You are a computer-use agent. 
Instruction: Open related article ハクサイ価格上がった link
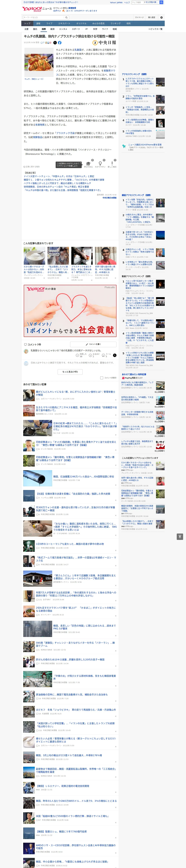tap(57, 183)
